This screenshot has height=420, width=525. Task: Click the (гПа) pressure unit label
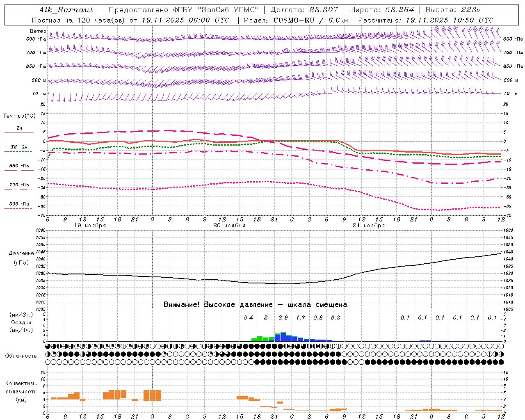[21, 263]
